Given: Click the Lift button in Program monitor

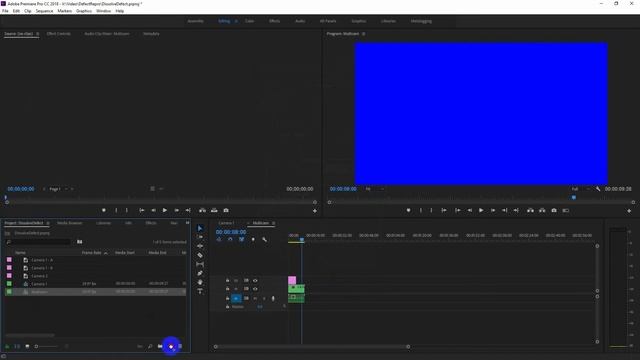Looking at the screenshot, I should 530,211.
